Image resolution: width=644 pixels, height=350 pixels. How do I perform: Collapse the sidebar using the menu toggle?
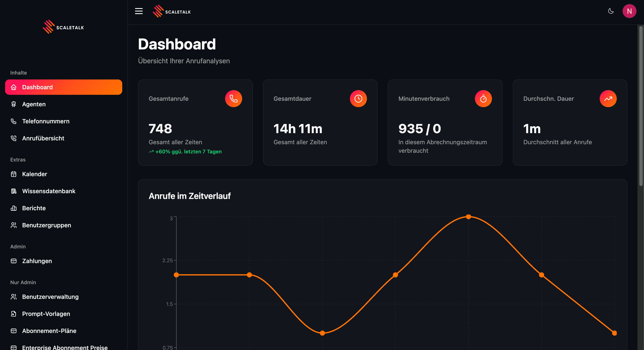click(x=139, y=11)
